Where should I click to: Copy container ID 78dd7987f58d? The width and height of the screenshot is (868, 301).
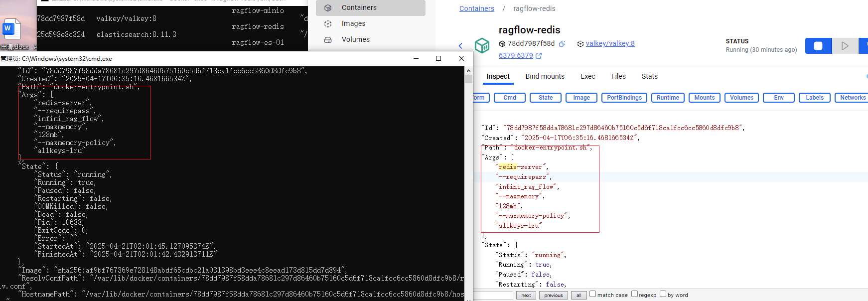[562, 44]
